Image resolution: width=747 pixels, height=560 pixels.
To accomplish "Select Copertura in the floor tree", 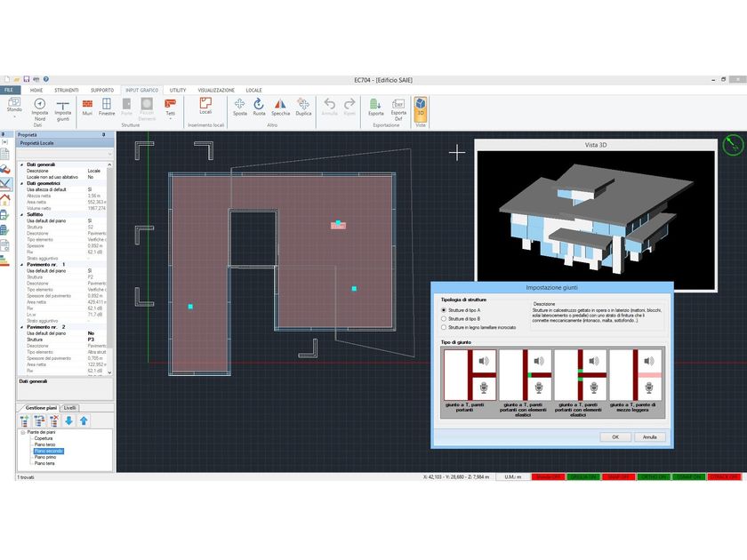I will 44,438.
